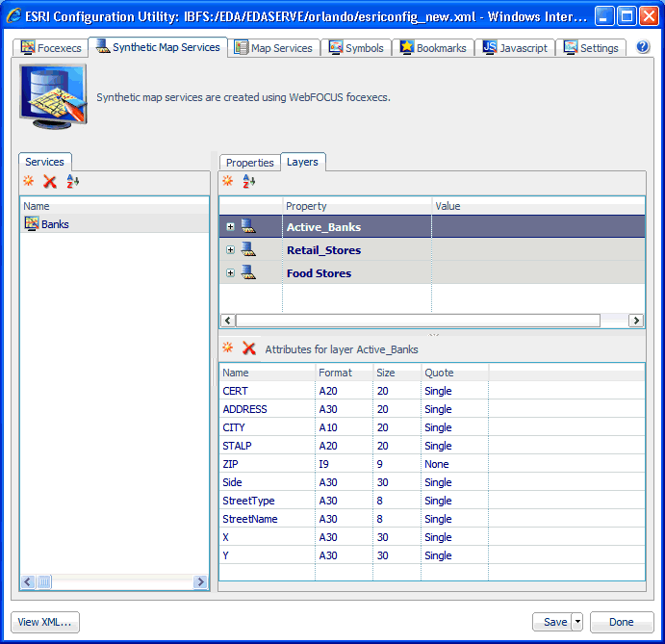Click the View XML... button
The image size is (665, 644).
(45, 622)
